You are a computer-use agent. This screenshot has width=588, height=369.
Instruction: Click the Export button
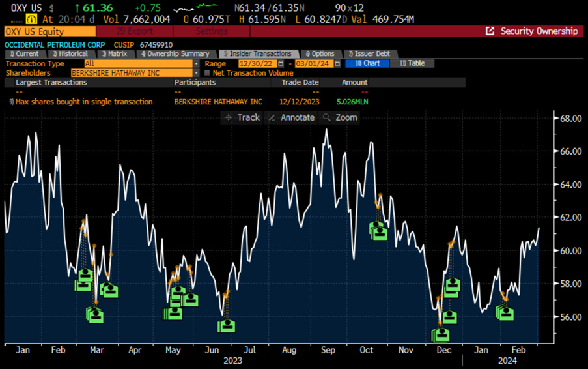pos(135,31)
